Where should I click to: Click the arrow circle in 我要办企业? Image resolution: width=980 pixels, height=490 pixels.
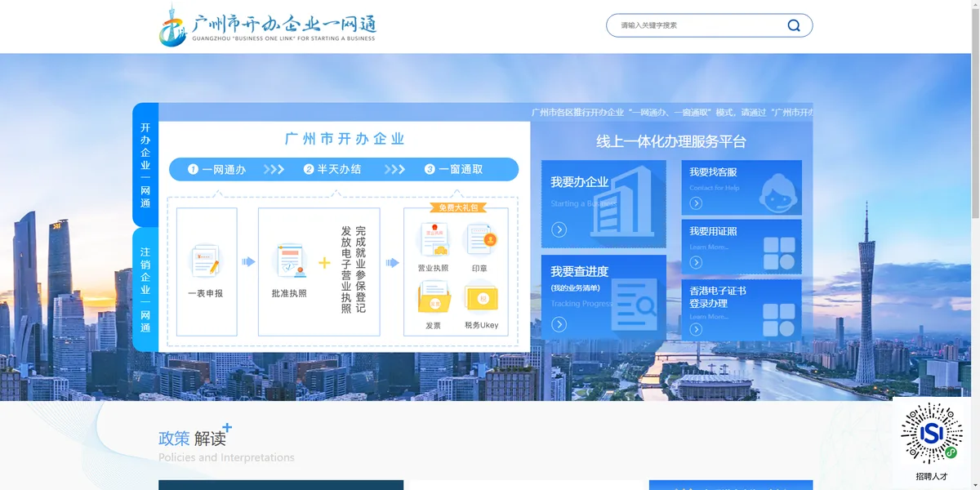click(559, 229)
